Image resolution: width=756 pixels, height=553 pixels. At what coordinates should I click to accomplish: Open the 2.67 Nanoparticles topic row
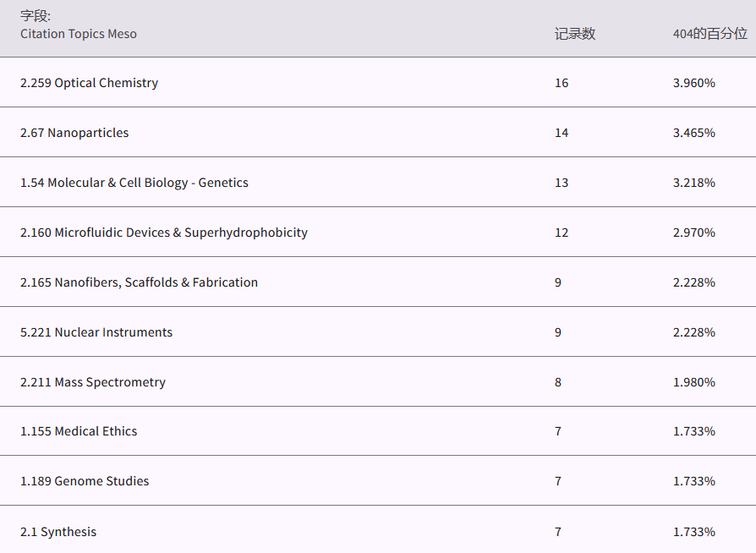74,133
